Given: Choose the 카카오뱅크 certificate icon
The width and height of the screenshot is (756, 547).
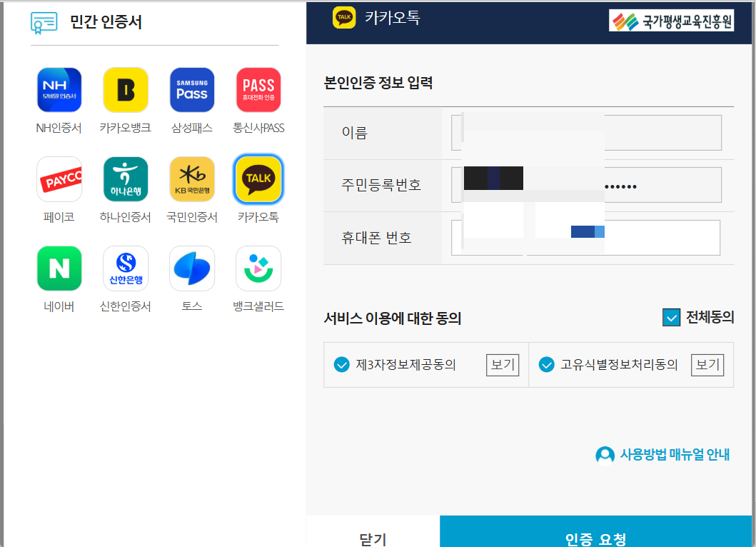Looking at the screenshot, I should pyautogui.click(x=126, y=90).
